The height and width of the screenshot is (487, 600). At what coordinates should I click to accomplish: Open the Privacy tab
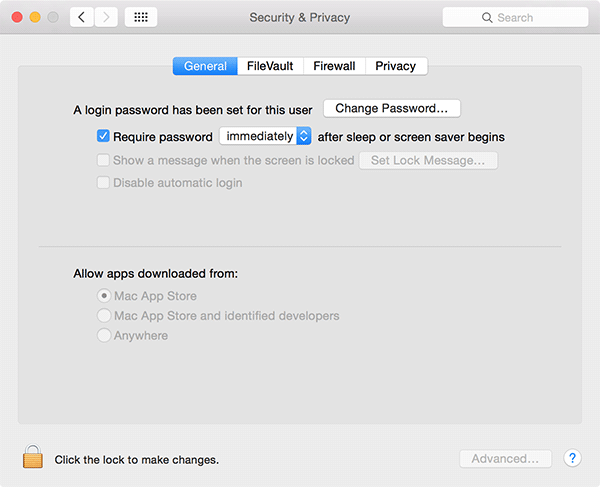pyautogui.click(x=396, y=66)
